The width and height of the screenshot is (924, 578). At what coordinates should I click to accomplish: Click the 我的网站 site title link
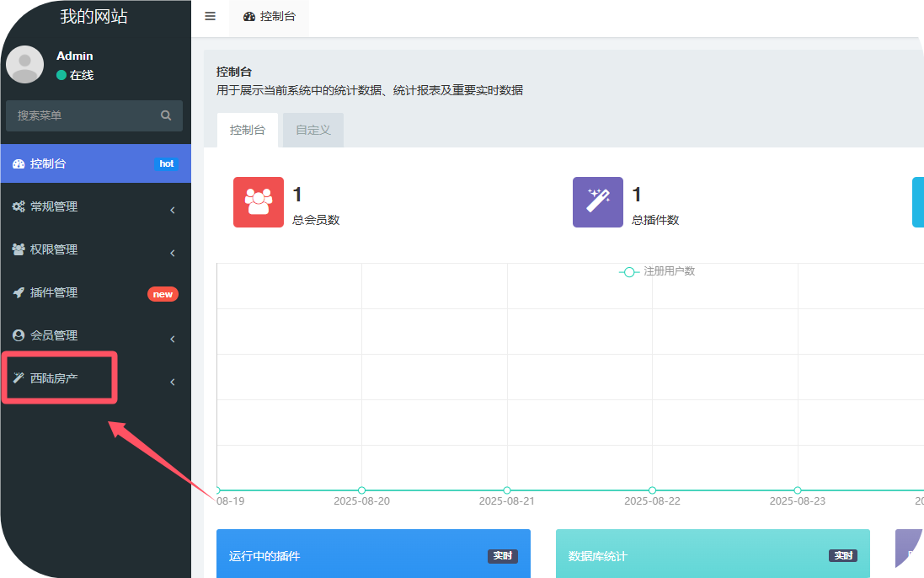pos(94,16)
